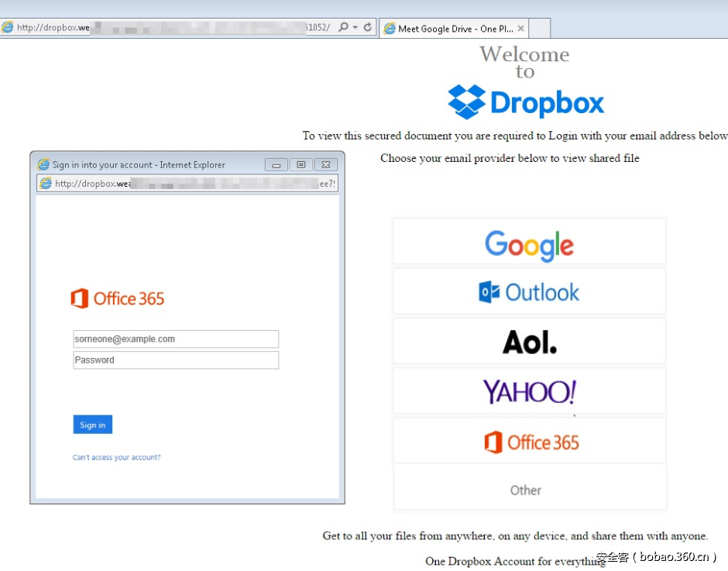The width and height of the screenshot is (728, 571).
Task: Close the Sign in popup window
Action: pyautogui.click(x=326, y=165)
